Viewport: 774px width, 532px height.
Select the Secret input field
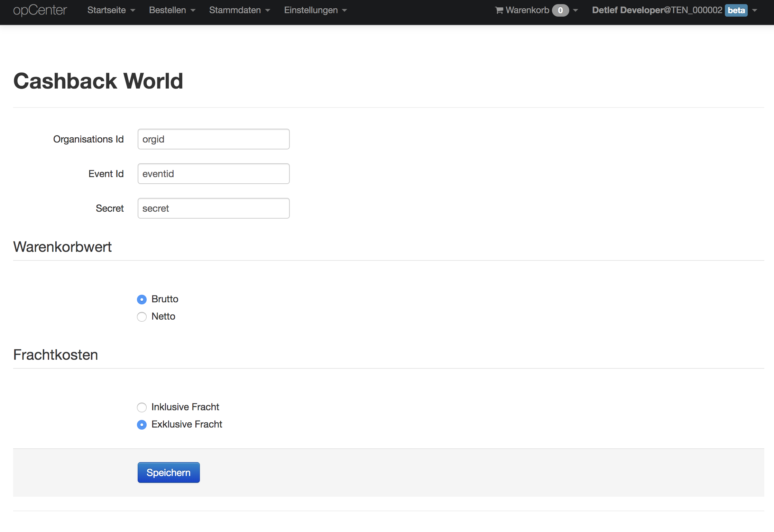pos(213,208)
